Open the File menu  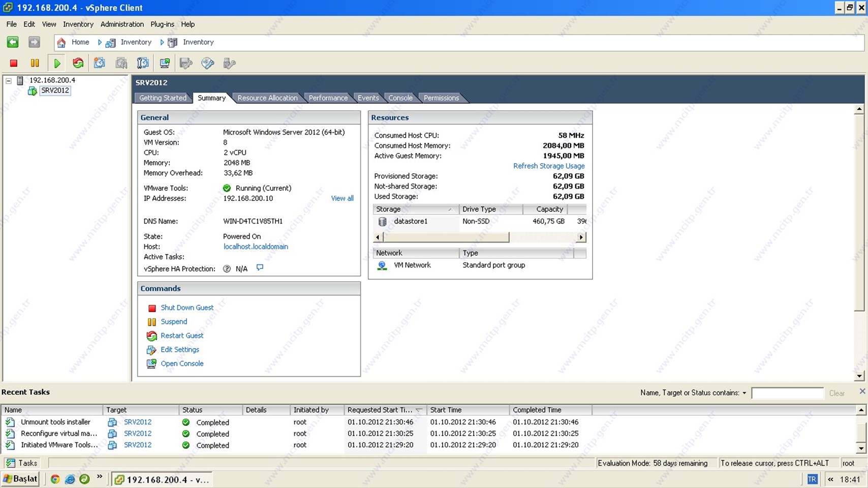coord(11,24)
